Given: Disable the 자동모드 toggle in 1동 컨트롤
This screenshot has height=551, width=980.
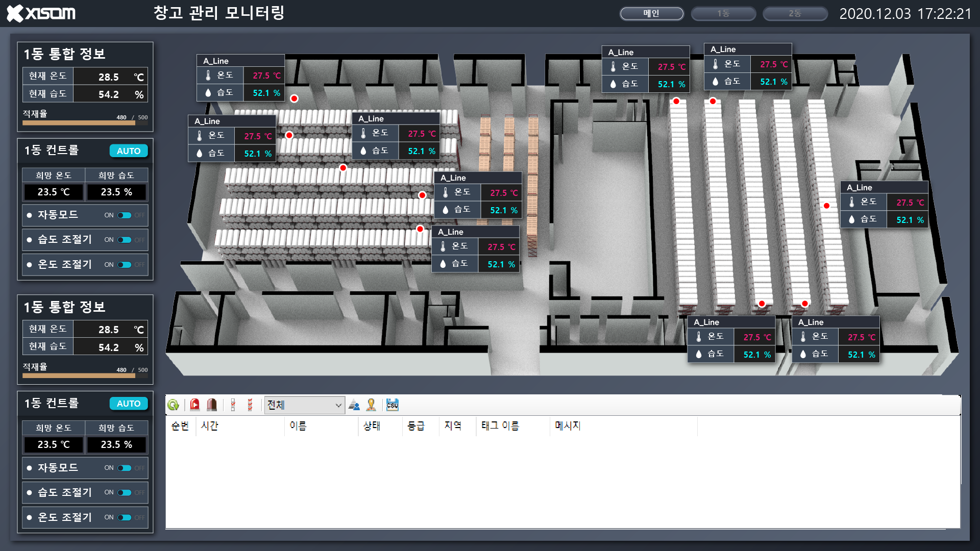Looking at the screenshot, I should pyautogui.click(x=124, y=215).
